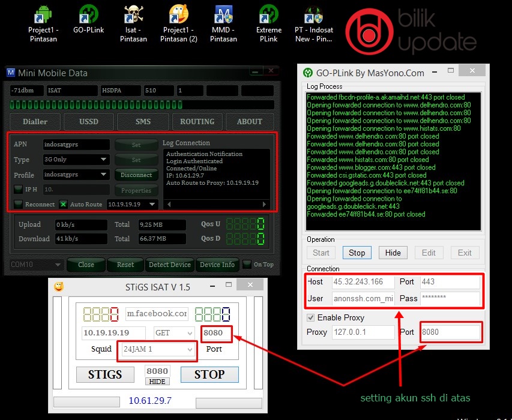The image size is (512, 420).
Task: Click Device Info button
Action: (217, 265)
